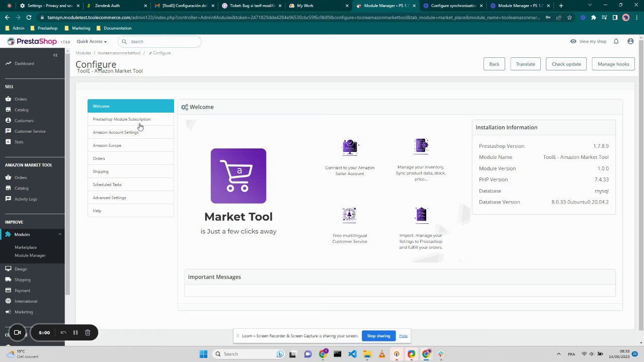Show hidden system tray icons chevron
This screenshot has height=362, width=644.
pos(558,354)
